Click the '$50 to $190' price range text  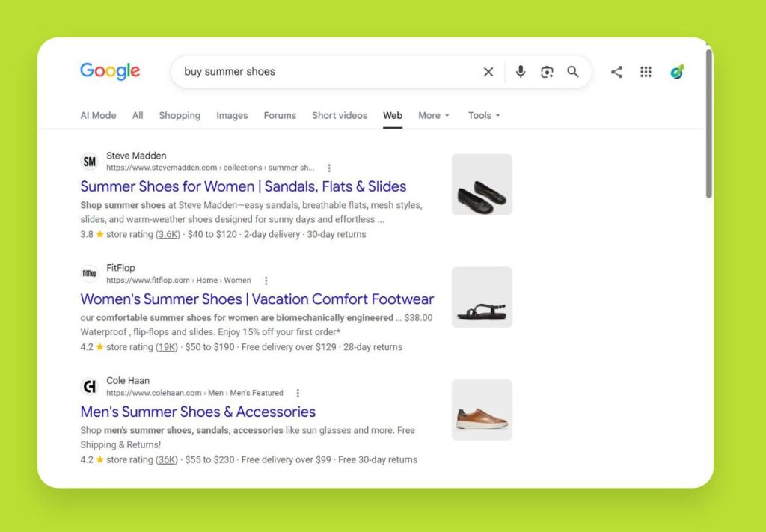coord(210,347)
